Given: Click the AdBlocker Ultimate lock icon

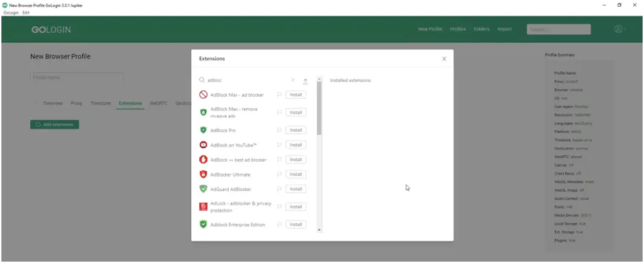Looking at the screenshot, I should point(203,175).
